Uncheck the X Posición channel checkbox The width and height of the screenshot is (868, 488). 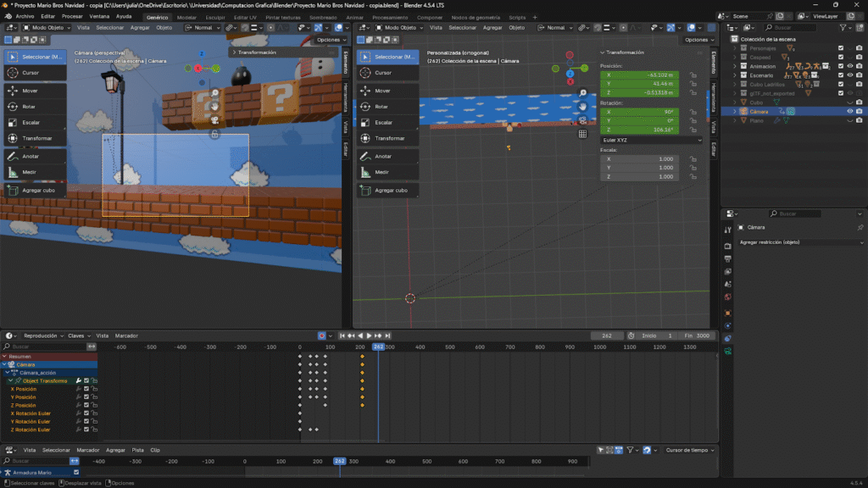pos(86,389)
